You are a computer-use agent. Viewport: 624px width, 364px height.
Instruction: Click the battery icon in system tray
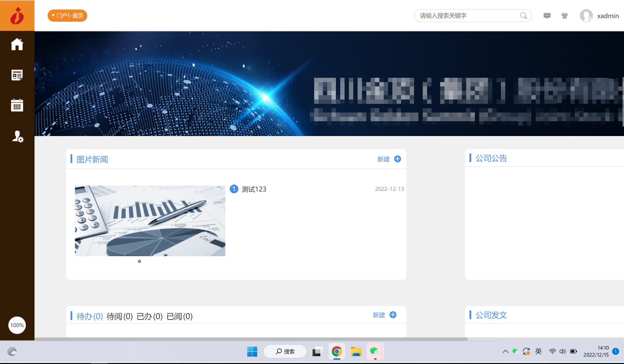(573, 351)
